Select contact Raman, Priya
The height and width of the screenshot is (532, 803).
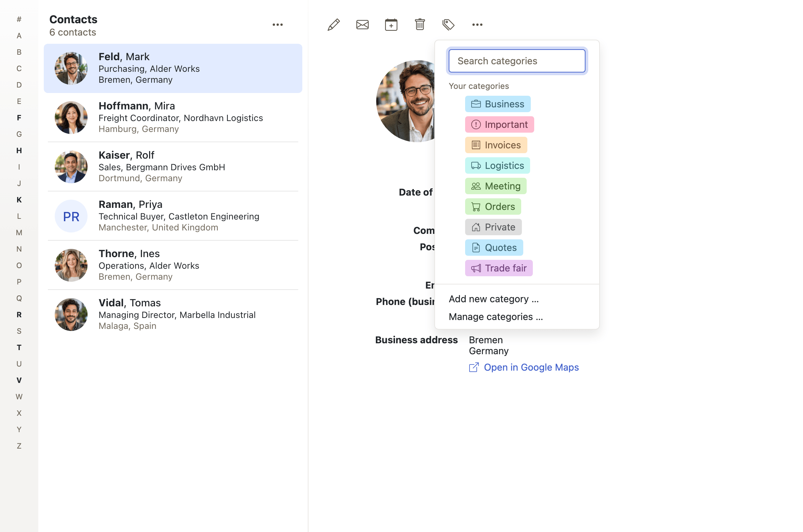point(173,216)
